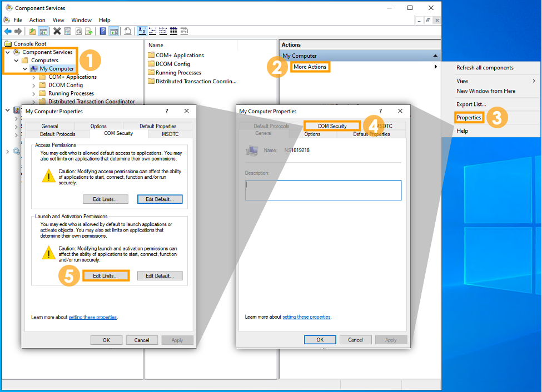This screenshot has width=542, height=392.
Task: Expand COM+ Applications in the console tree
Action: coord(33,77)
